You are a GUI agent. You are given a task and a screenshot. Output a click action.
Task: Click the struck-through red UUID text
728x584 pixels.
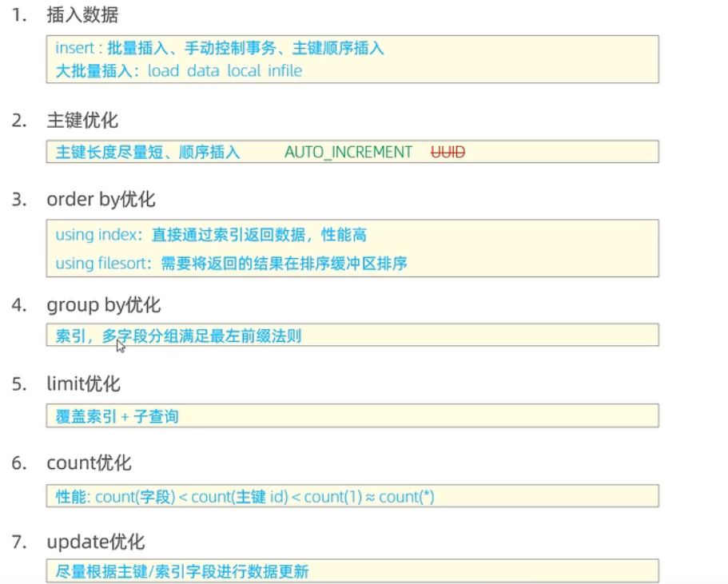[x=448, y=152]
